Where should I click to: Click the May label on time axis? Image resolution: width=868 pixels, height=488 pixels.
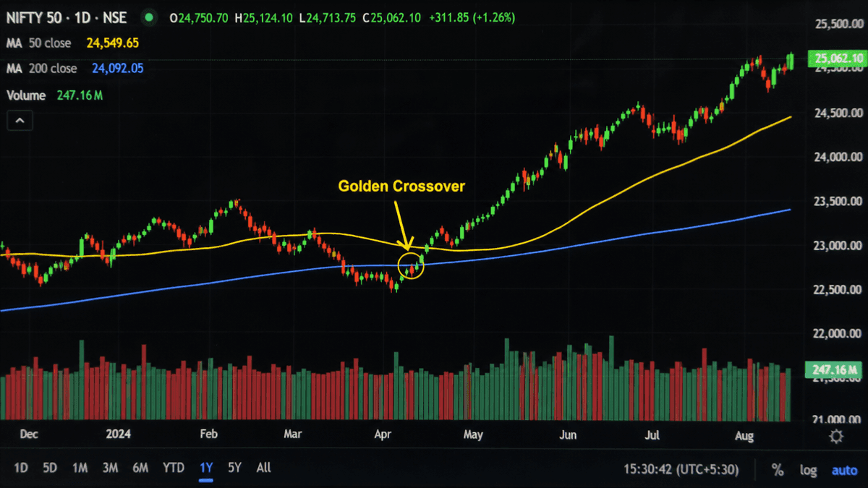tap(472, 435)
